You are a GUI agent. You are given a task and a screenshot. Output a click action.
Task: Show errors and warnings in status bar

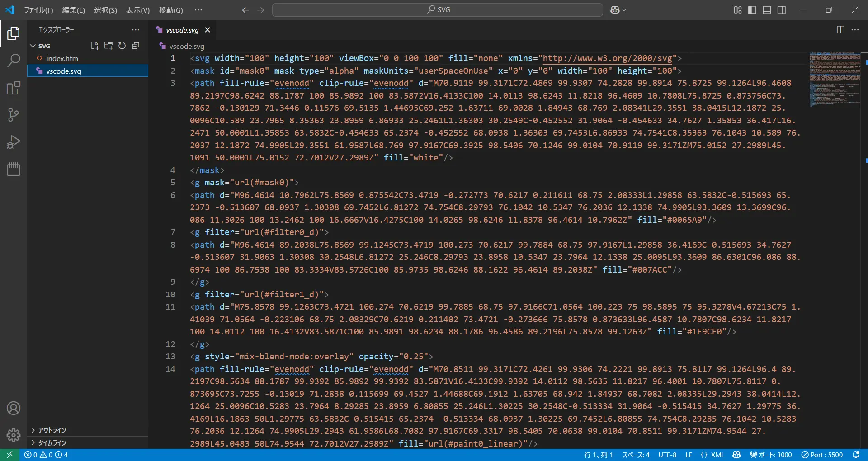click(x=46, y=455)
